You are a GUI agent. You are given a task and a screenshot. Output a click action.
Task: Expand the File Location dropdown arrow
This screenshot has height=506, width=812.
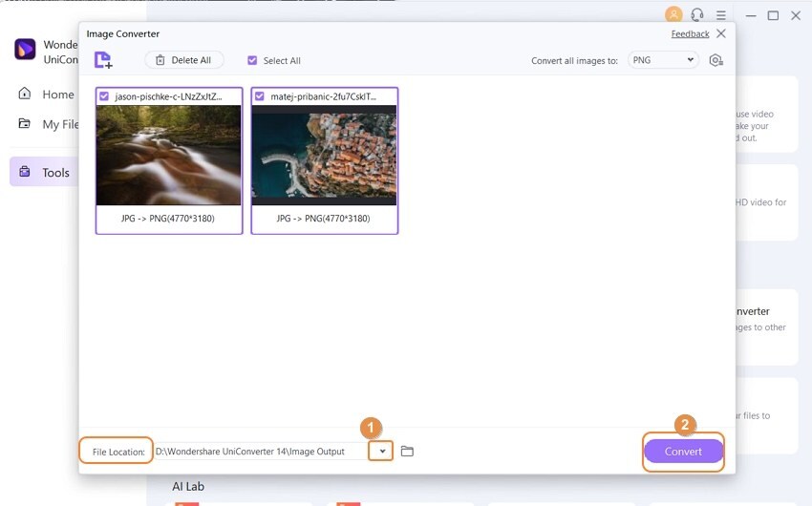click(x=382, y=452)
